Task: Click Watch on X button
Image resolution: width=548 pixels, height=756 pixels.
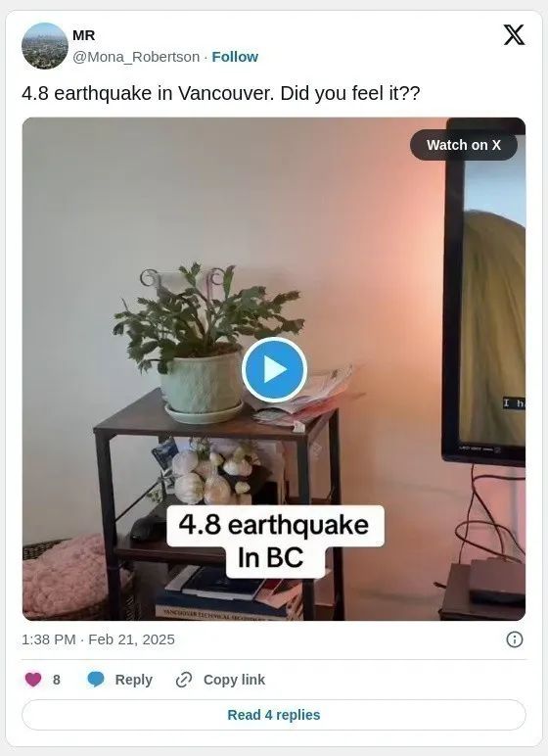Action: point(463,145)
